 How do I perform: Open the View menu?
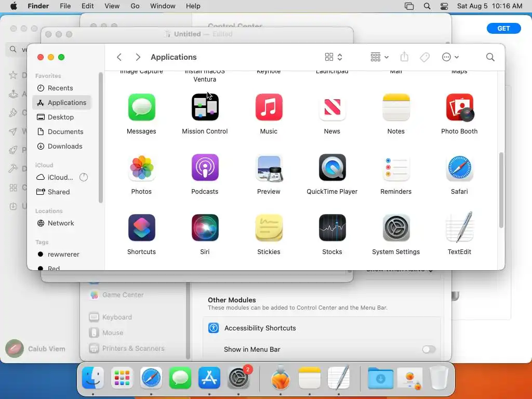click(112, 6)
